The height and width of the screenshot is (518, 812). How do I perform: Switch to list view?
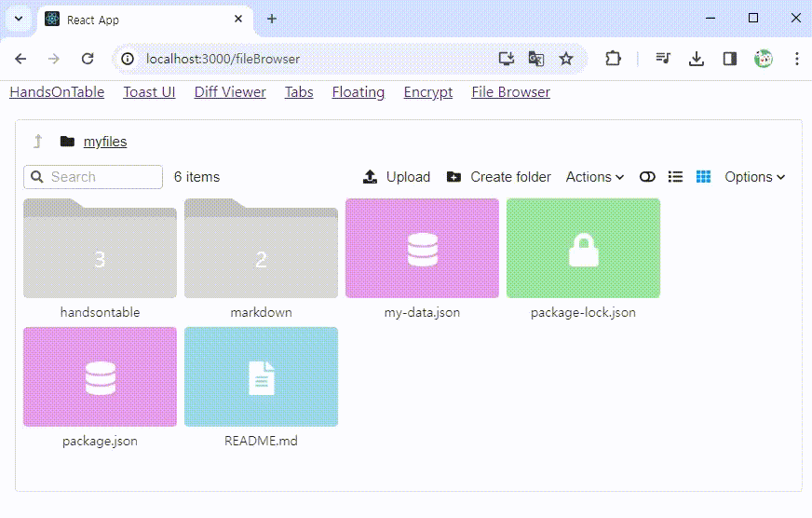675,177
